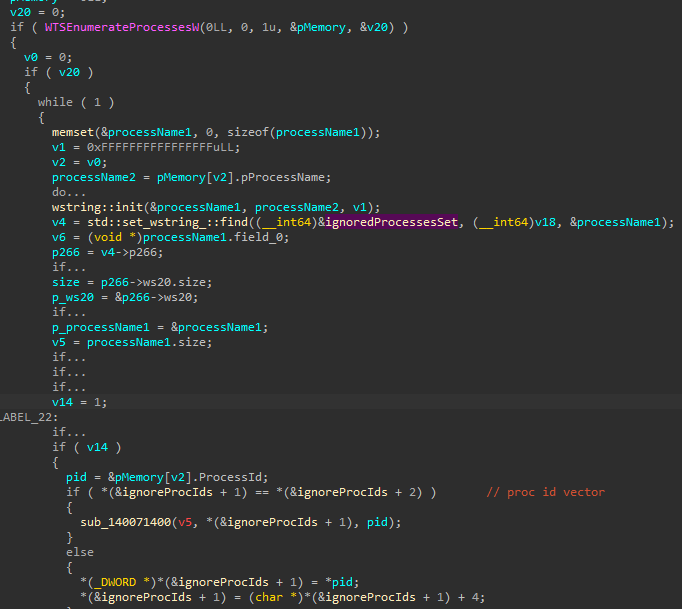Viewport: 682px width, 609px height.
Task: Expand the collapsed "do..." block
Action: [x=69, y=192]
